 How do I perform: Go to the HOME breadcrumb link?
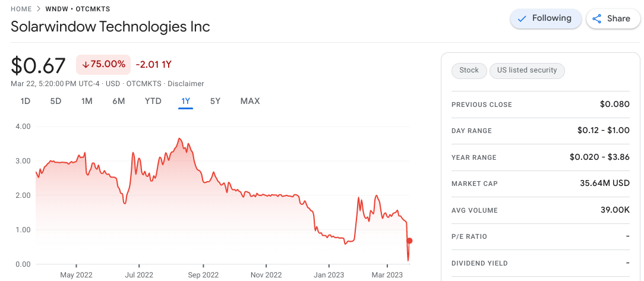click(21, 9)
